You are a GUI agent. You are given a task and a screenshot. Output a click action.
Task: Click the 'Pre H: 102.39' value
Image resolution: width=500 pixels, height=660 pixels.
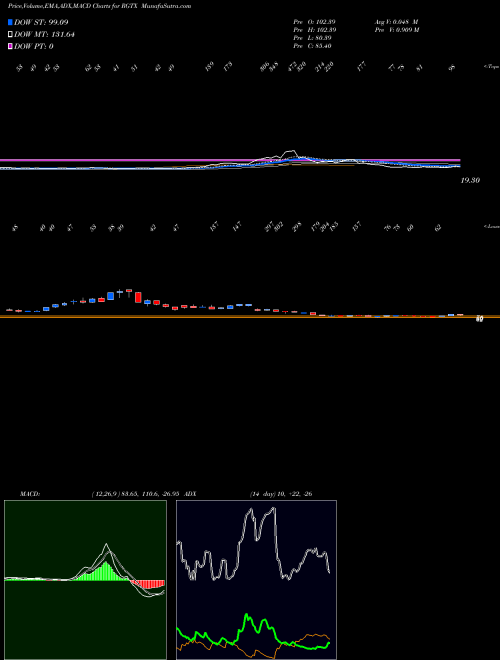[x=314, y=30]
